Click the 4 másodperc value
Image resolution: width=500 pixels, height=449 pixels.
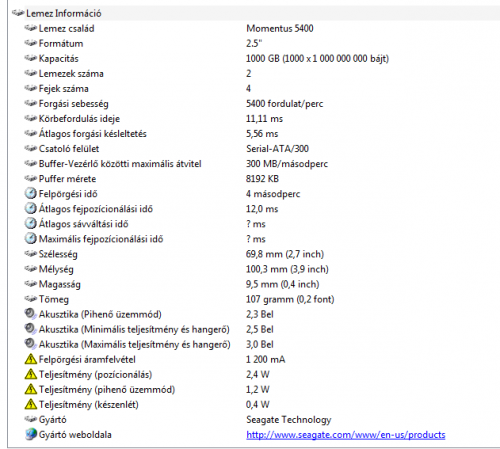click(273, 194)
